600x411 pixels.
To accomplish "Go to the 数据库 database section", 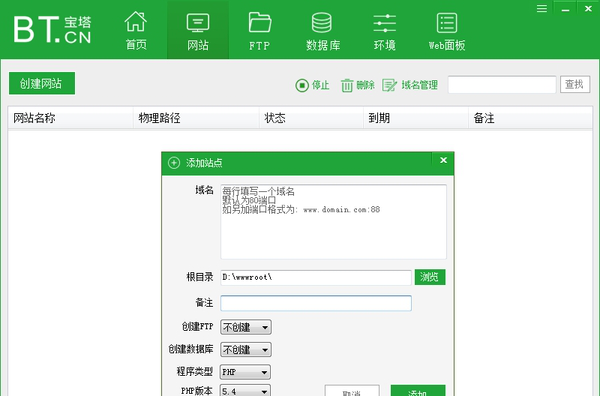I will coord(323,31).
